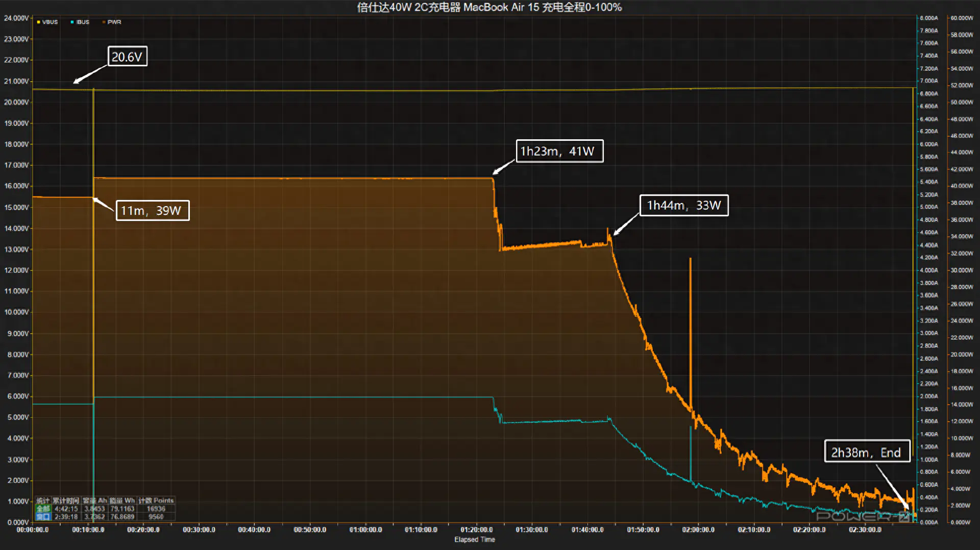Click the 02:30:00.0 time axis label
The height and width of the screenshot is (550, 980).
point(865,530)
